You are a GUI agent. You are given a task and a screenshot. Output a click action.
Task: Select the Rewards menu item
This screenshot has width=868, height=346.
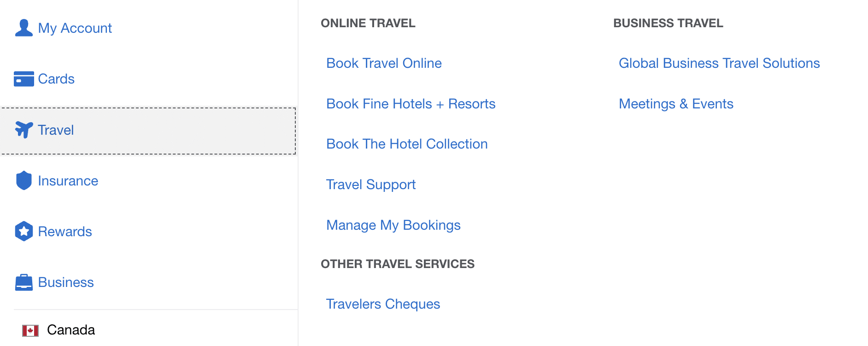(65, 232)
